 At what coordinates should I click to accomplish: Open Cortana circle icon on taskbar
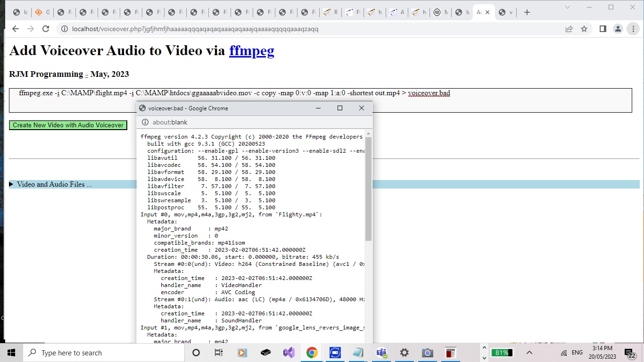pyautogui.click(x=196, y=353)
